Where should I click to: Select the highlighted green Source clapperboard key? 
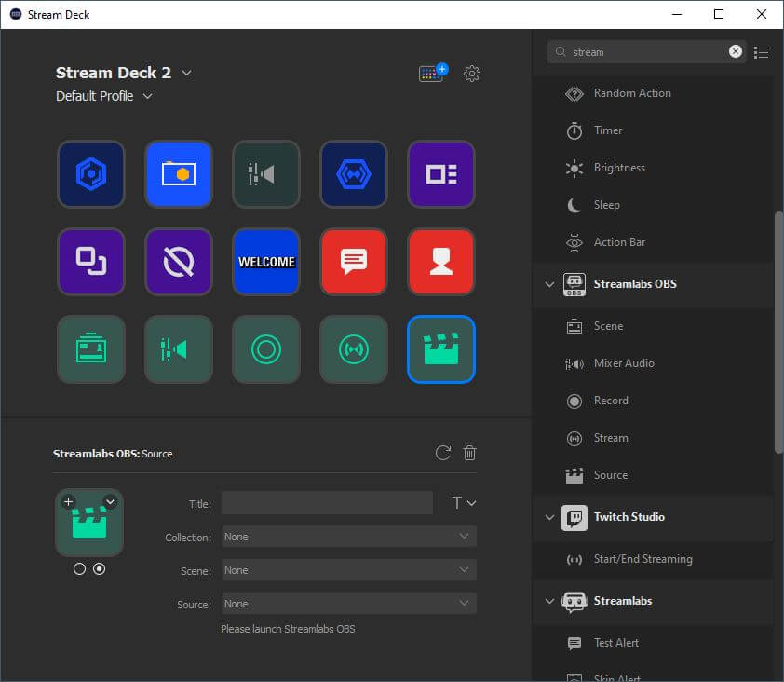pyautogui.click(x=441, y=349)
